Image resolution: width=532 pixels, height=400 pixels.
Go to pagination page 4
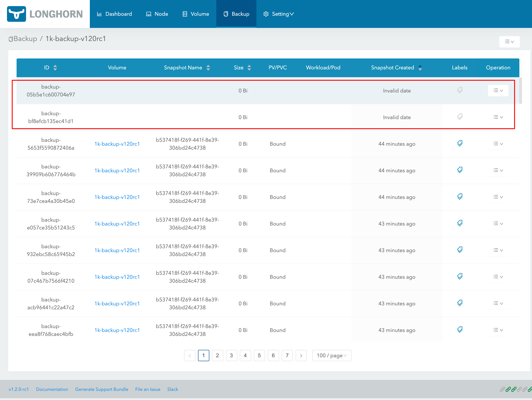pyautogui.click(x=245, y=356)
